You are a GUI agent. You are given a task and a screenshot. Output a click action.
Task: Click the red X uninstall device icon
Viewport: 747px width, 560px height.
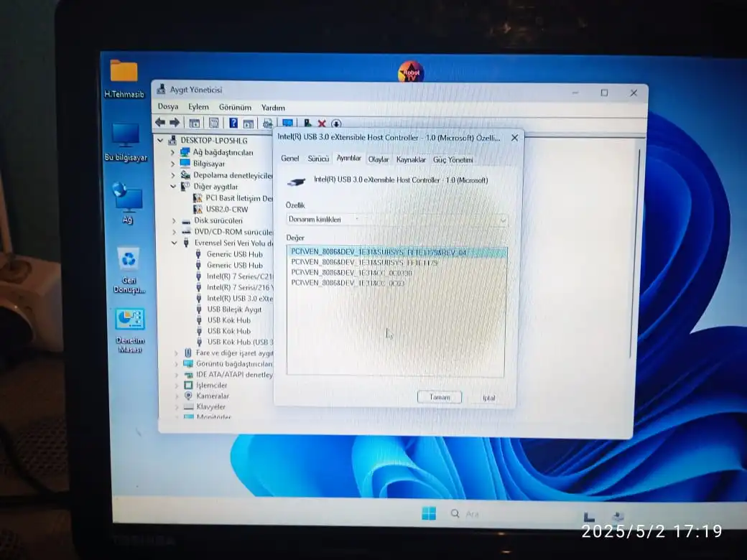[322, 123]
